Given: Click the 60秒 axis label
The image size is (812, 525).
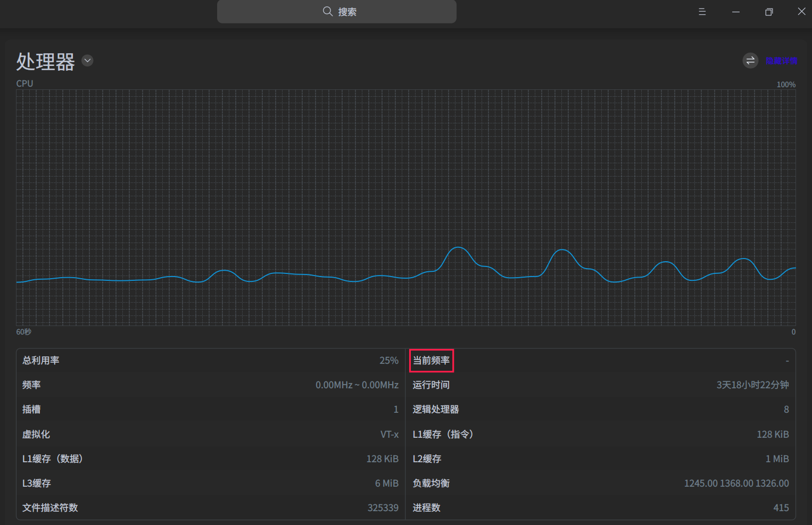Looking at the screenshot, I should point(24,332).
